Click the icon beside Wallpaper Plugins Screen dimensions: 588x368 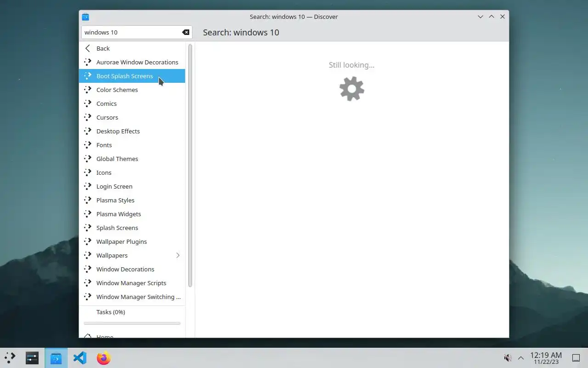coord(88,241)
